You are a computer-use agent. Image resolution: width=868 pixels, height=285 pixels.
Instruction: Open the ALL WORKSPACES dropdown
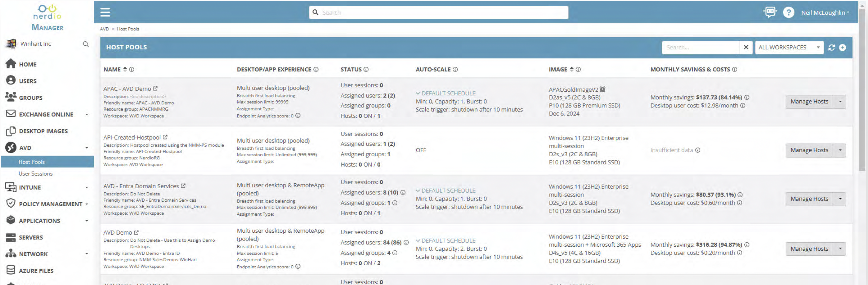click(x=789, y=47)
